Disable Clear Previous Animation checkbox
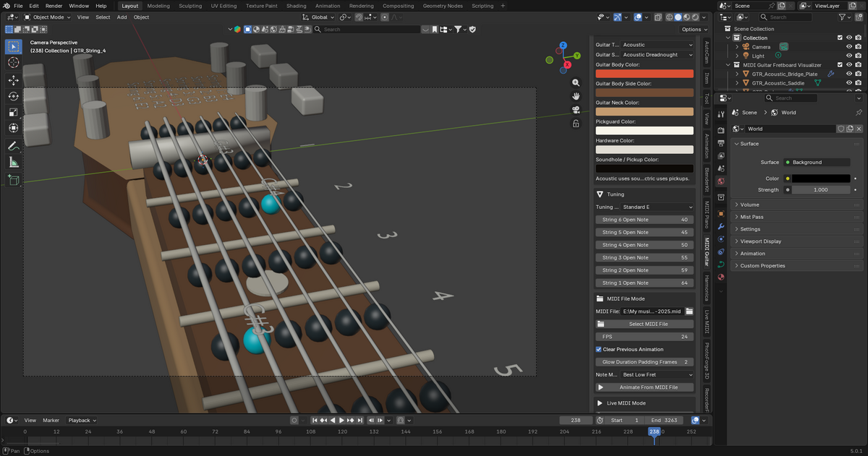Image resolution: width=868 pixels, height=456 pixels. [x=599, y=350]
